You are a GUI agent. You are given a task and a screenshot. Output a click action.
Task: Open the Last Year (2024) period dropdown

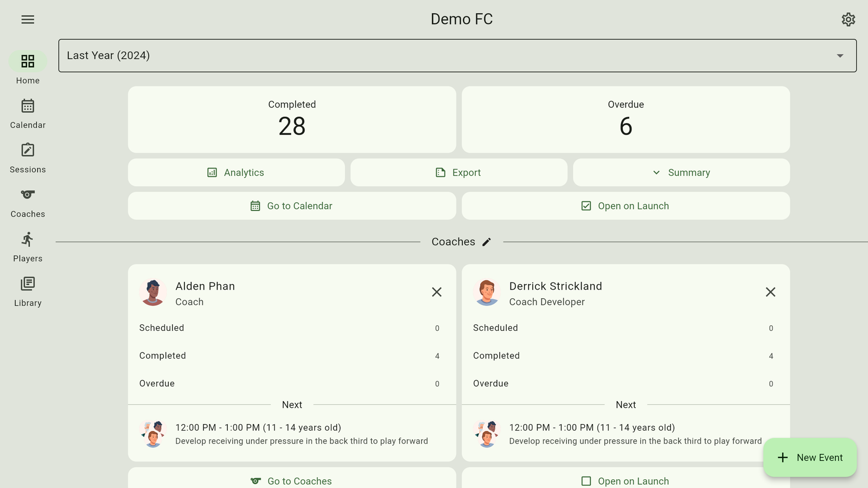pyautogui.click(x=457, y=55)
